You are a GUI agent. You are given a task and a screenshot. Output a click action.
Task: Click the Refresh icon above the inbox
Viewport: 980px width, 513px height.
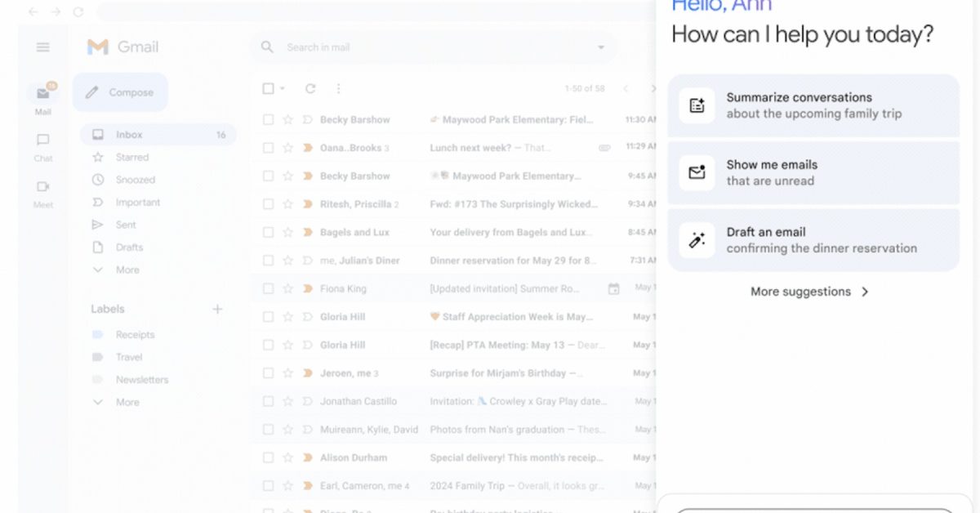[310, 89]
